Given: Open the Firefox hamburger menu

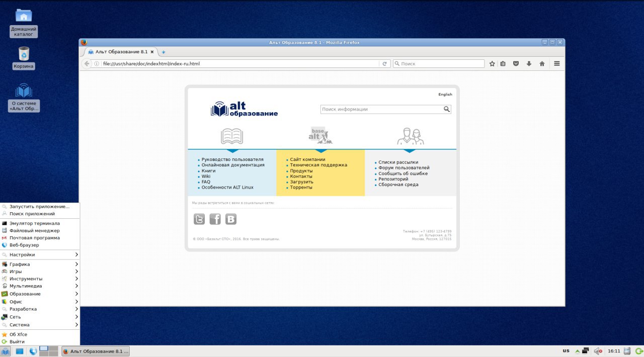Looking at the screenshot, I should (x=557, y=64).
